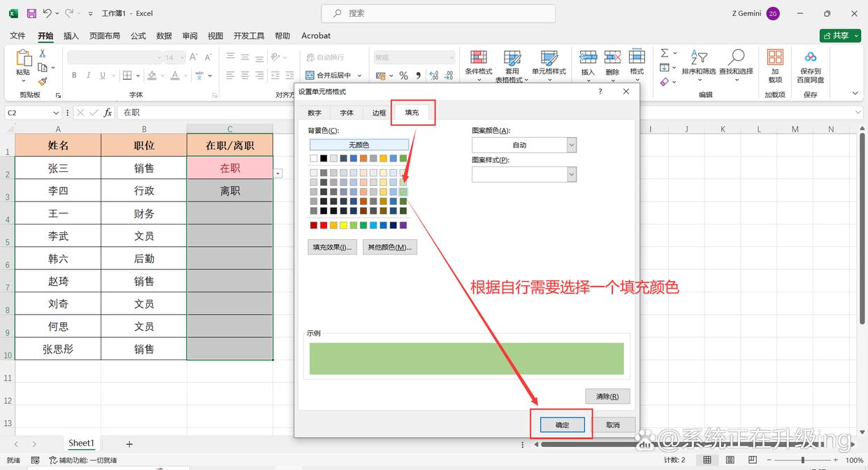The height and width of the screenshot is (470, 868).
Task: Open the Name Box dropdown arrow
Action: [56, 113]
